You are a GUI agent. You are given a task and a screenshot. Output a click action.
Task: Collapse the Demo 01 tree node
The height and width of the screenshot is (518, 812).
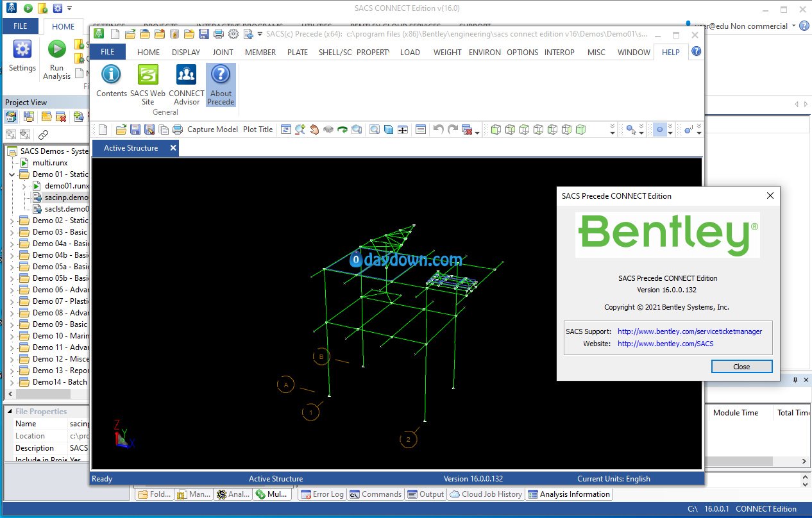click(x=12, y=174)
